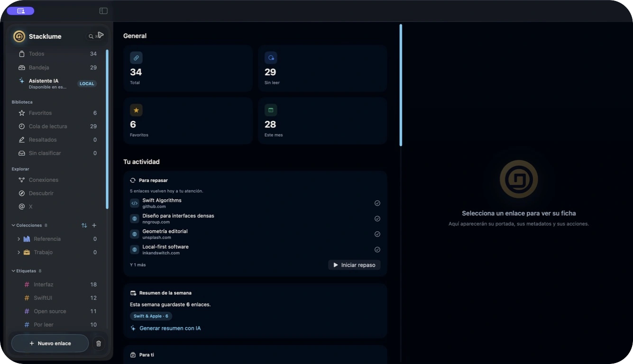The width and height of the screenshot is (633, 364).
Task: Click the main panel vertical scrollbar
Action: 401,85
